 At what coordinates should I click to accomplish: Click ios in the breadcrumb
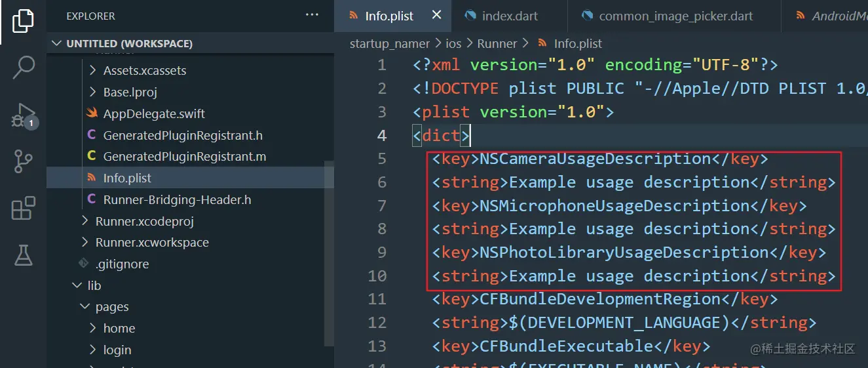[453, 44]
